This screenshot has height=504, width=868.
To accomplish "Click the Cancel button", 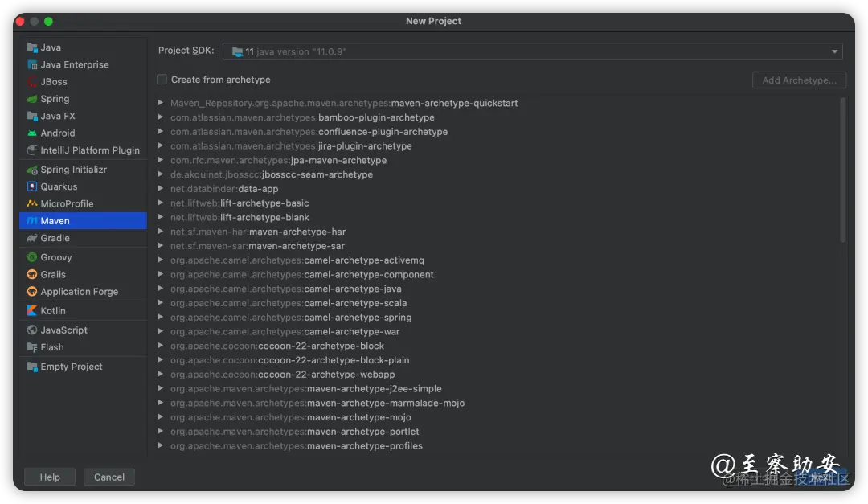I will click(x=109, y=477).
